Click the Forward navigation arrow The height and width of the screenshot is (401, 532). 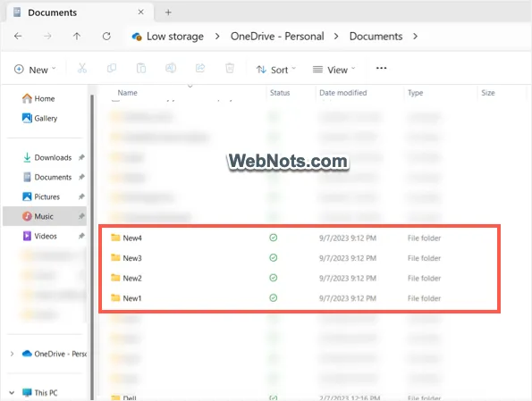(47, 36)
